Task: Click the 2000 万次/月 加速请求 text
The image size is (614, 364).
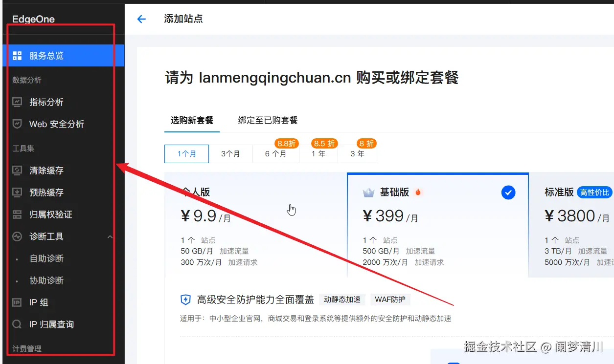Action: coord(403,262)
